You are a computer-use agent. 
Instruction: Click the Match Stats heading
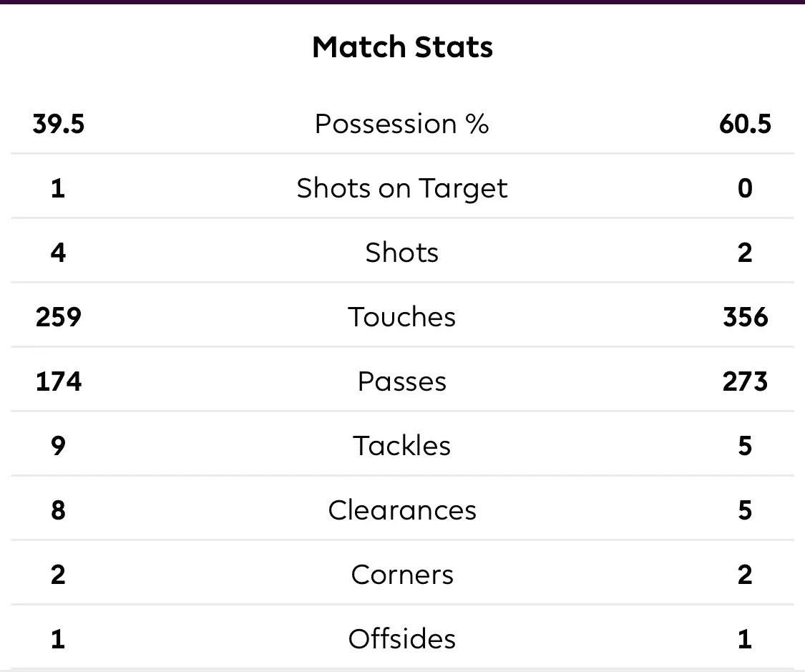point(402,47)
